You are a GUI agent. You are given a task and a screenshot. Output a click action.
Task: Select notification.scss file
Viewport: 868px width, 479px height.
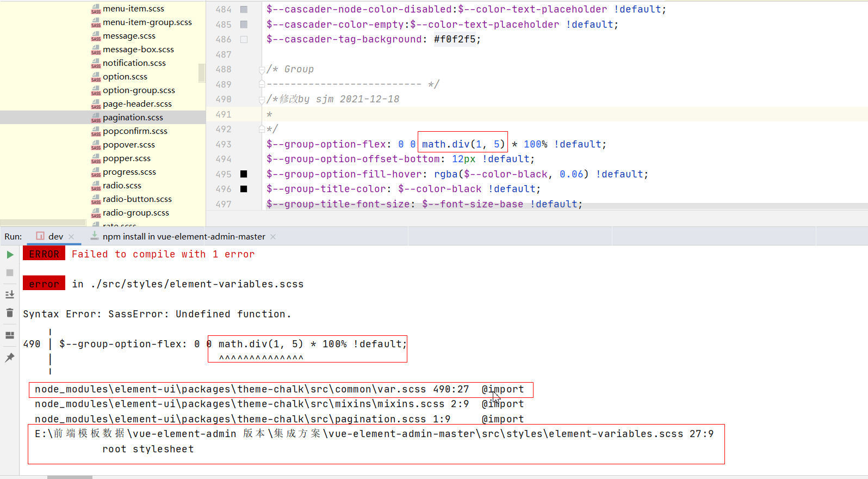coord(134,63)
